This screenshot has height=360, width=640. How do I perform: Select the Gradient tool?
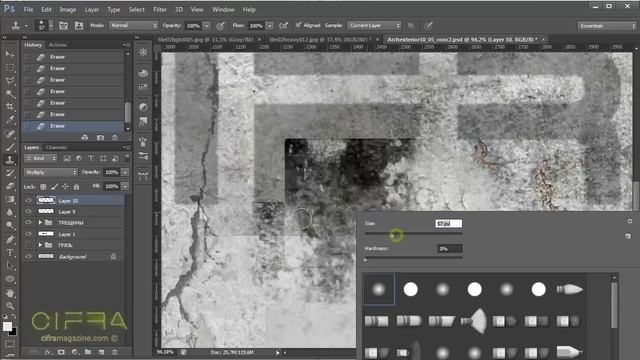click(10, 199)
